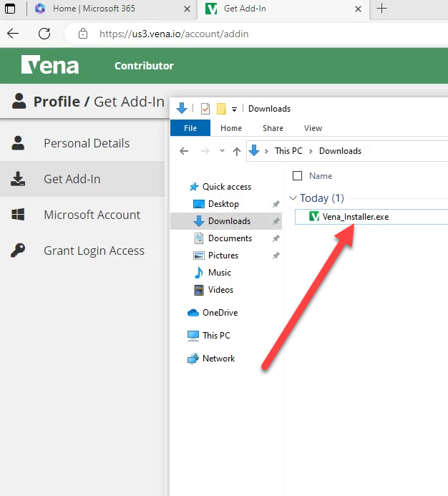Click the Get Add-In download icon
Image resolution: width=448 pixels, height=496 pixels.
pos(18,179)
